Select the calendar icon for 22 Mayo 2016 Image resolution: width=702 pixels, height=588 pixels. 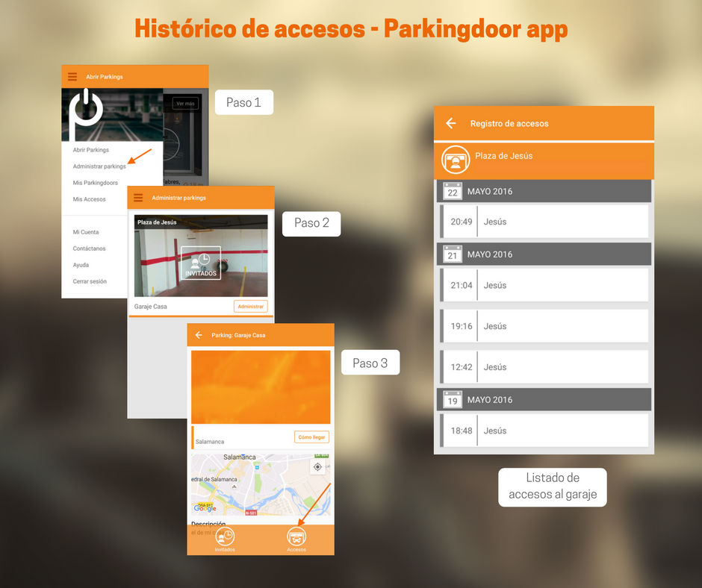[x=452, y=191]
